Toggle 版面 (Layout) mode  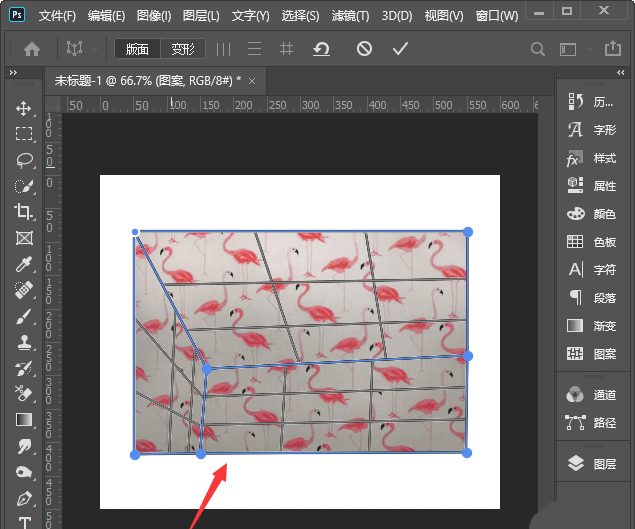click(137, 49)
